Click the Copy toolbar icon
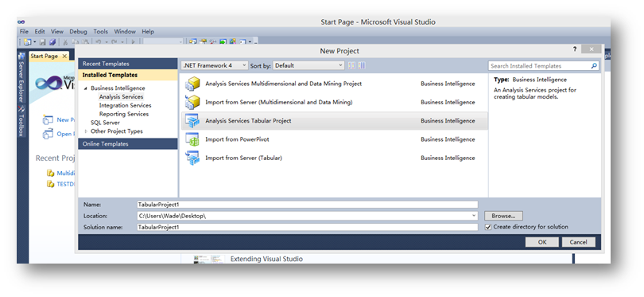 [x=76, y=42]
